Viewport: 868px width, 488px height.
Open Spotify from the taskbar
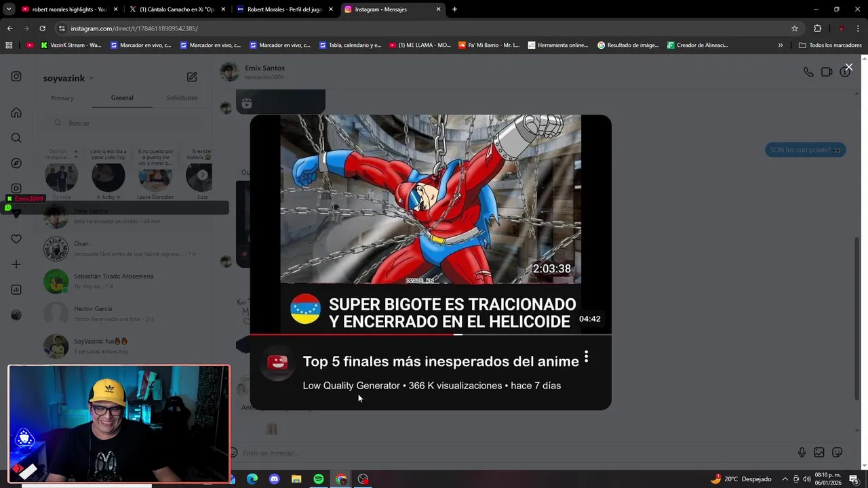pos(319,479)
